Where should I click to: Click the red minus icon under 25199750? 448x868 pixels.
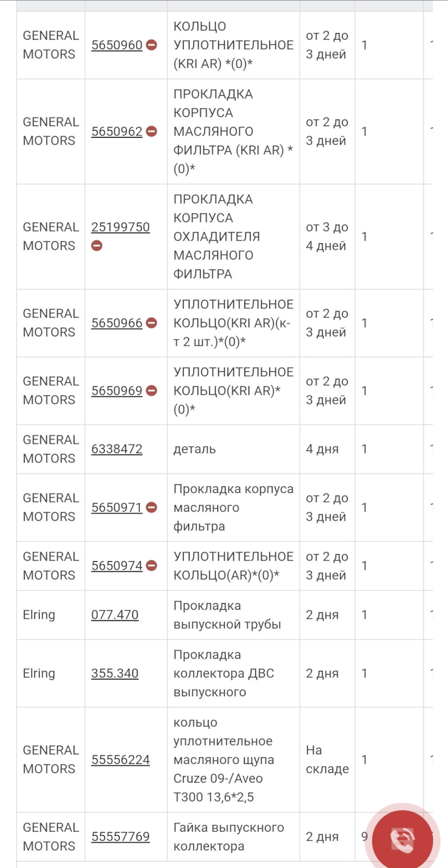point(97,246)
